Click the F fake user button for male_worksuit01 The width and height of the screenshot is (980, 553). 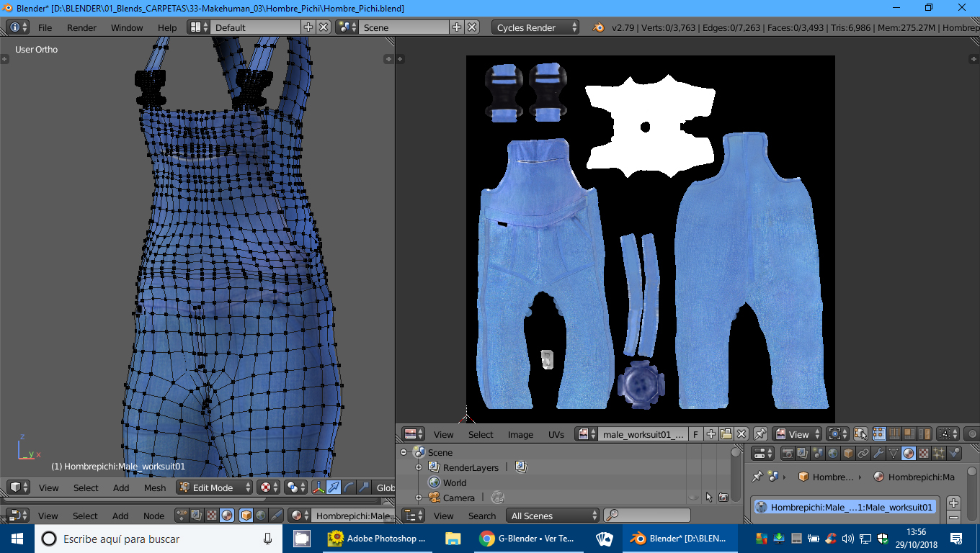[695, 434]
